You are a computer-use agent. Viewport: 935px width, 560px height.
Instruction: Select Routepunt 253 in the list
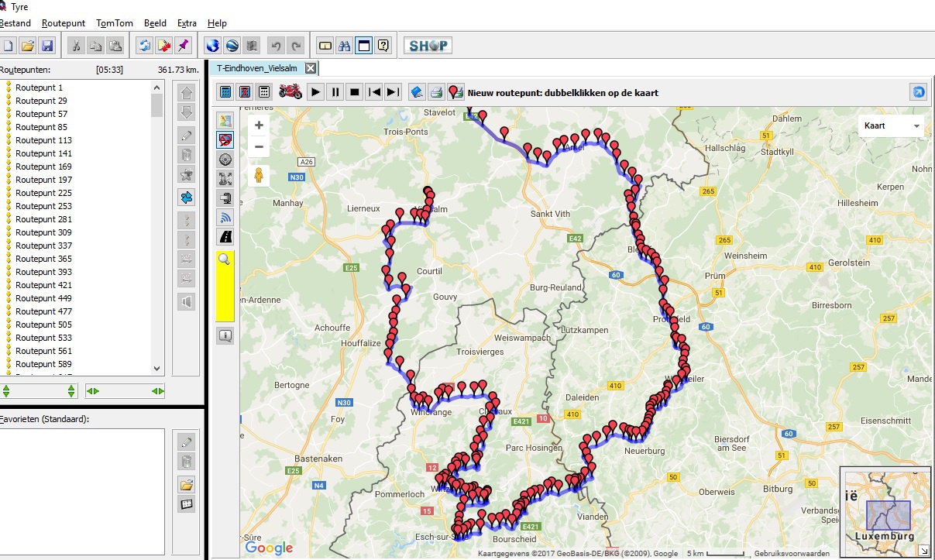tap(43, 206)
